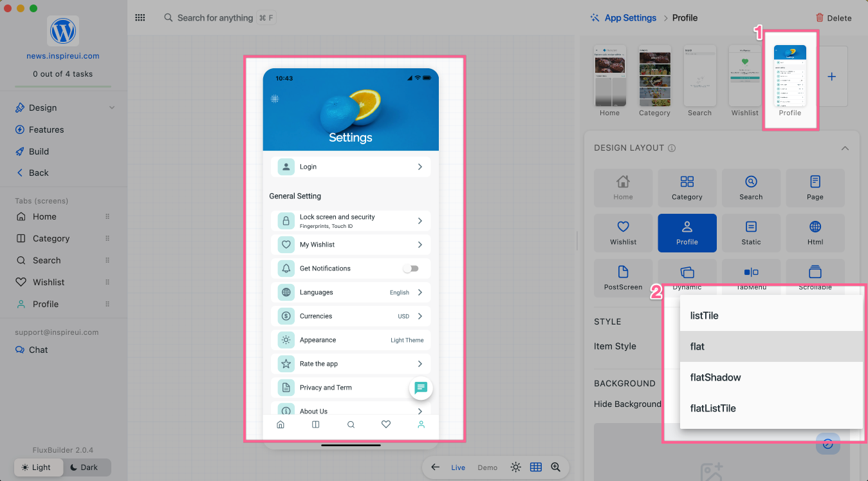Viewport: 868px width, 481px height.
Task: Collapse the Design Layout section chevron
Action: (x=845, y=148)
